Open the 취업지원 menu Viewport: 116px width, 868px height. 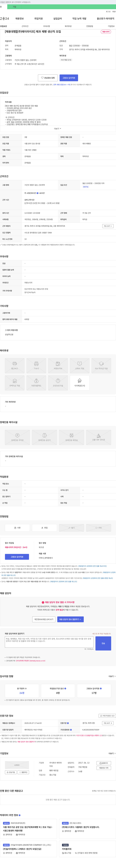(38, 19)
